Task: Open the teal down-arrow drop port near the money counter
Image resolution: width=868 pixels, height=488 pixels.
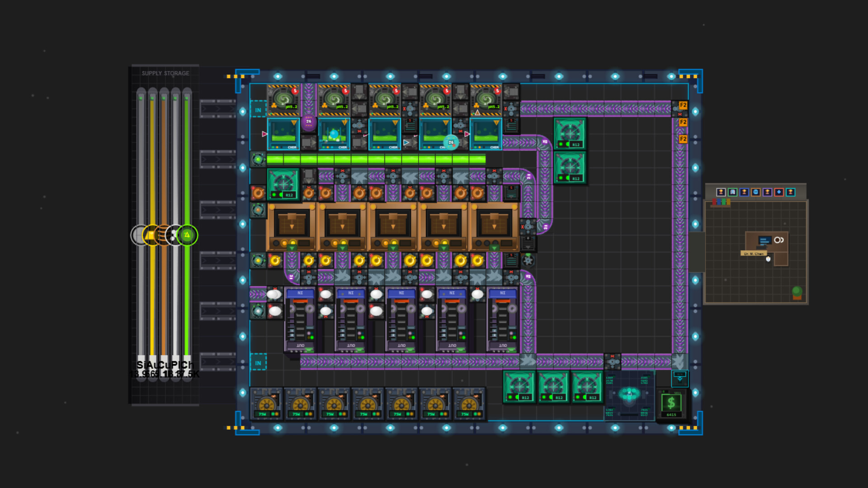Action: (680, 380)
